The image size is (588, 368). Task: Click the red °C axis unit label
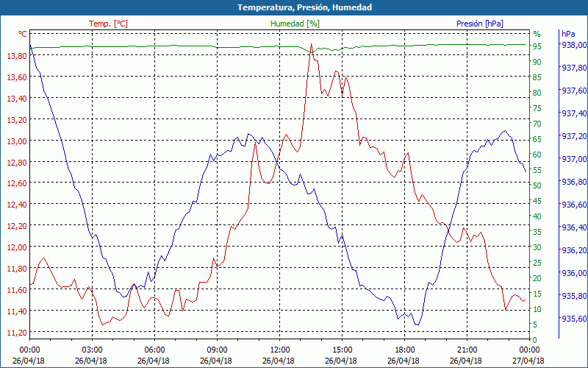(x=23, y=34)
